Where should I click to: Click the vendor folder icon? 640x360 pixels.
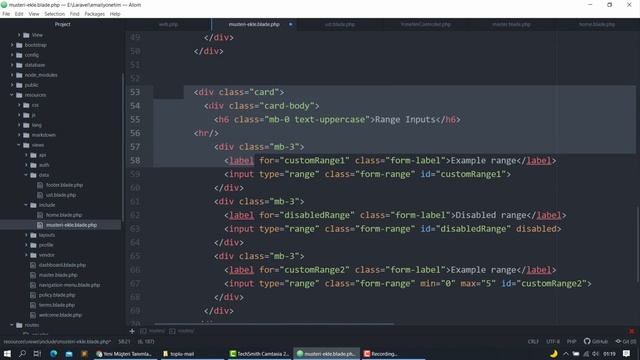click(x=33, y=255)
